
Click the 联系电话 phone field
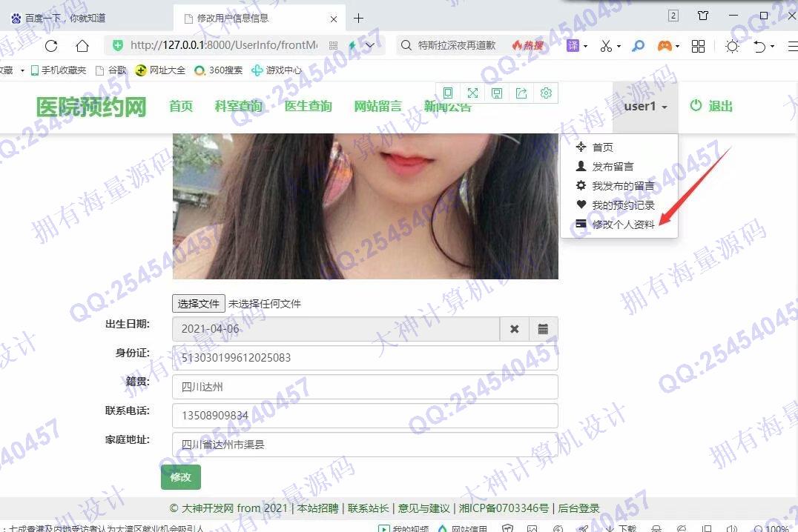(365, 416)
